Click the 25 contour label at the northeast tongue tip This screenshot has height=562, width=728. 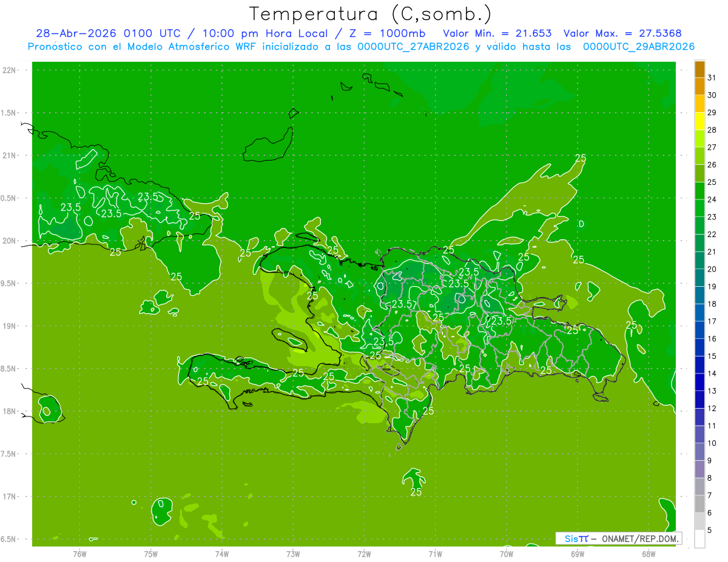click(581, 158)
